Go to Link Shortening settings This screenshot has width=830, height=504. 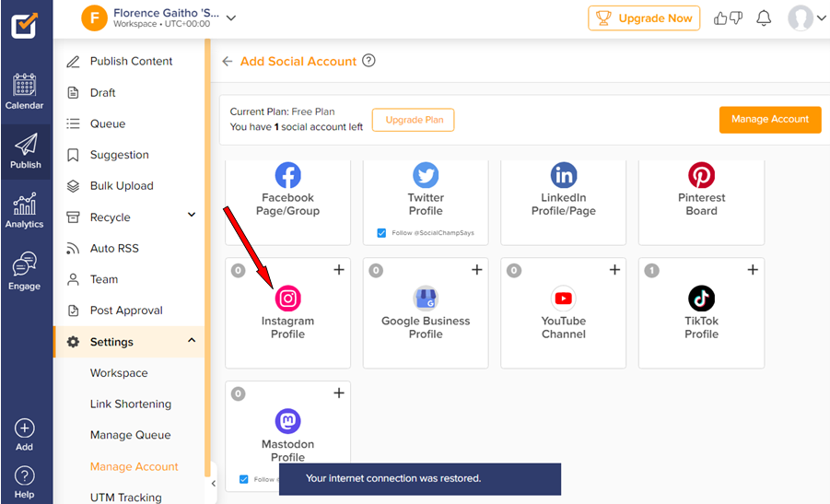pyautogui.click(x=130, y=404)
